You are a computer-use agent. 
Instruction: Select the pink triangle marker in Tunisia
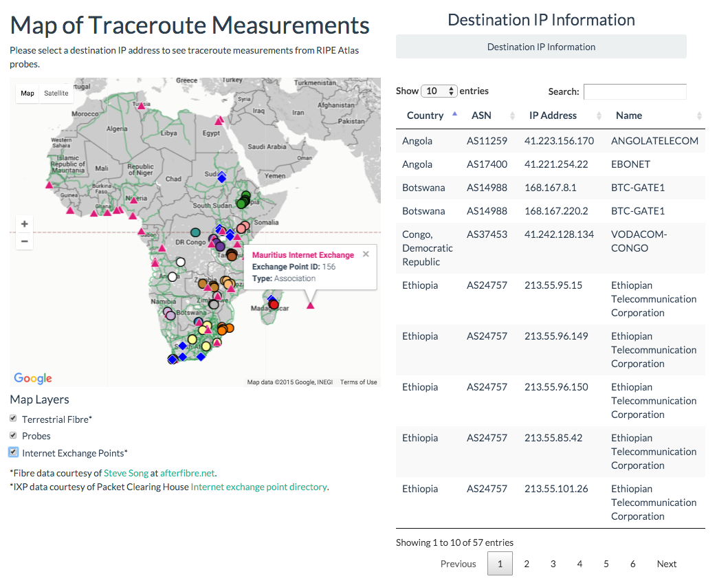coord(142,106)
